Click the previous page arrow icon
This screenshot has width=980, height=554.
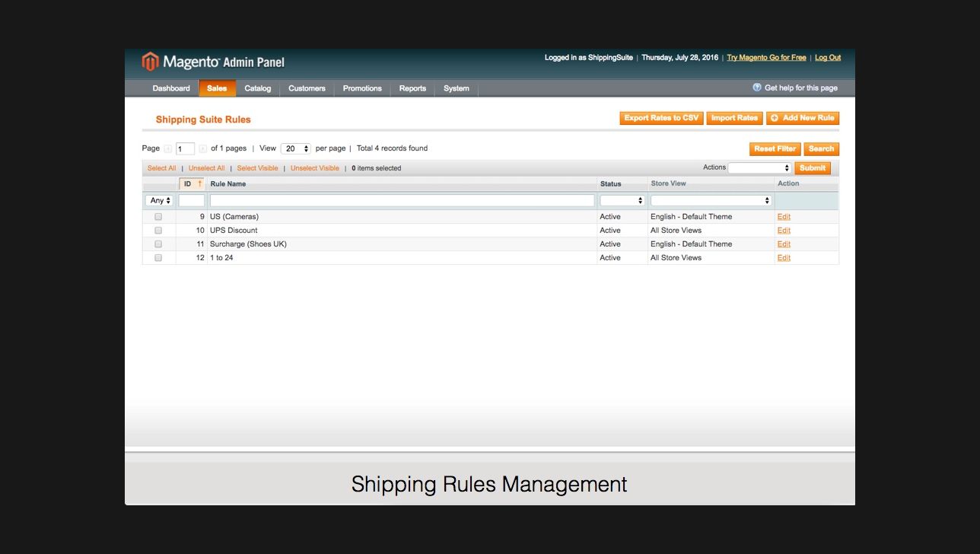(x=168, y=149)
